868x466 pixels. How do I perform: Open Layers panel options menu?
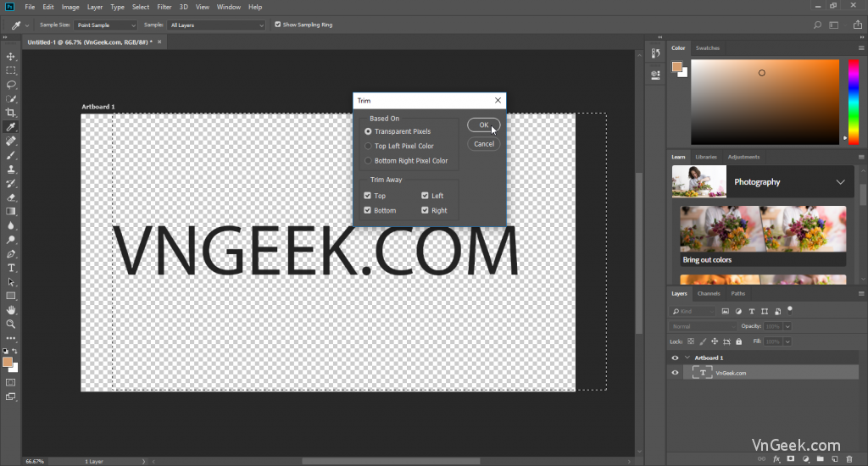[x=861, y=293]
